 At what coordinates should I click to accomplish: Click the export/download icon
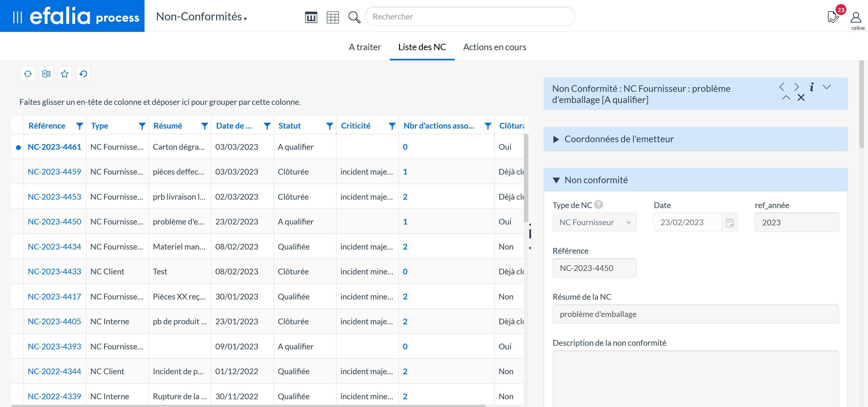point(46,74)
